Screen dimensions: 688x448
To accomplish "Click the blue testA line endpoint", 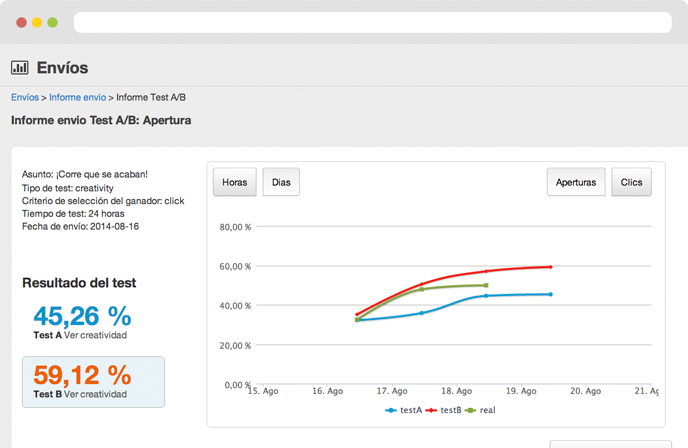I will (551, 294).
